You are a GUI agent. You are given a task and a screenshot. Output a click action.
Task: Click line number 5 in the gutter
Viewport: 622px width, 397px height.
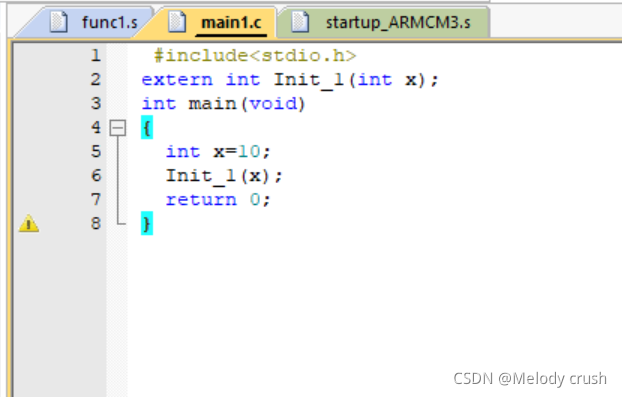point(96,152)
